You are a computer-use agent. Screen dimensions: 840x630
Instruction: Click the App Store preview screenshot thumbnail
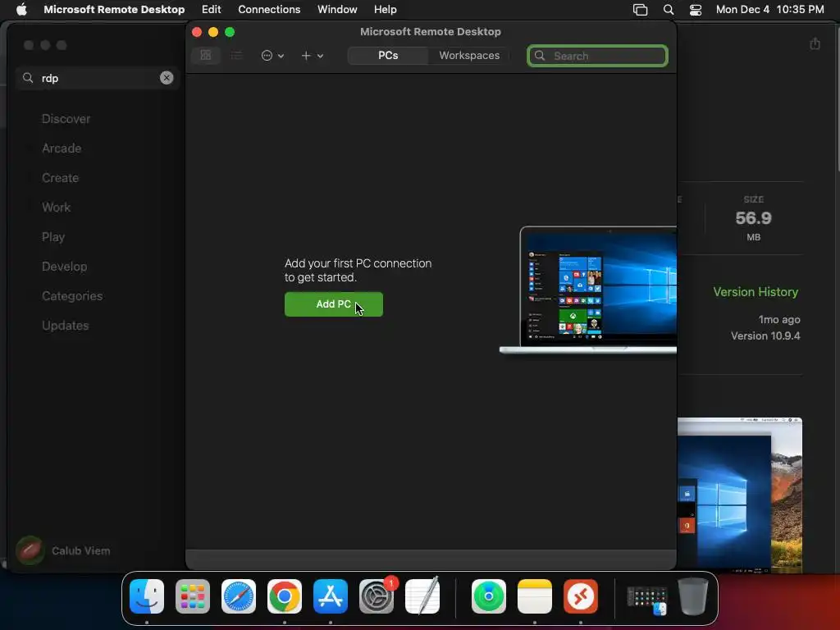tap(740, 495)
